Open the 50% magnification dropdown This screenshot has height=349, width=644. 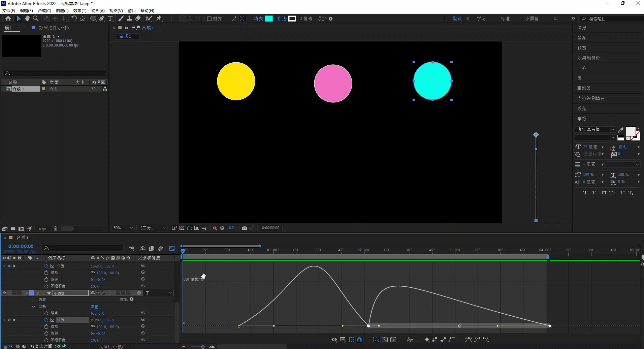(x=123, y=228)
